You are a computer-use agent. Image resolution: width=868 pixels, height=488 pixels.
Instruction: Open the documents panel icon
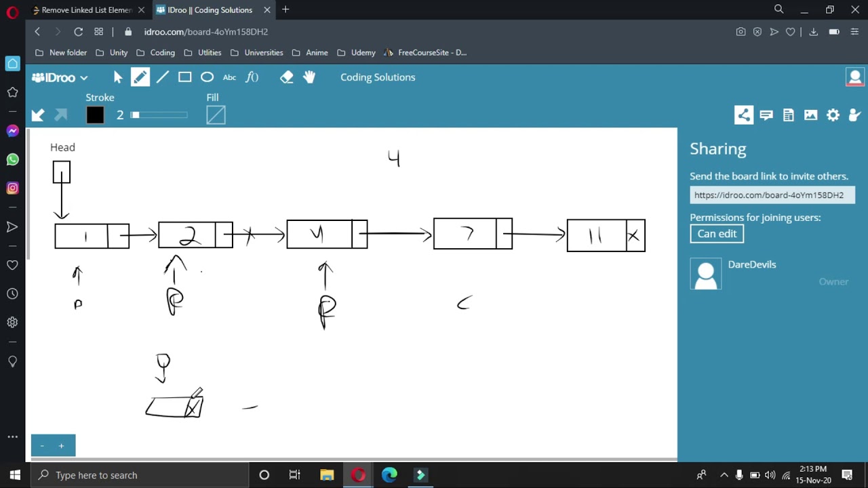(789, 115)
